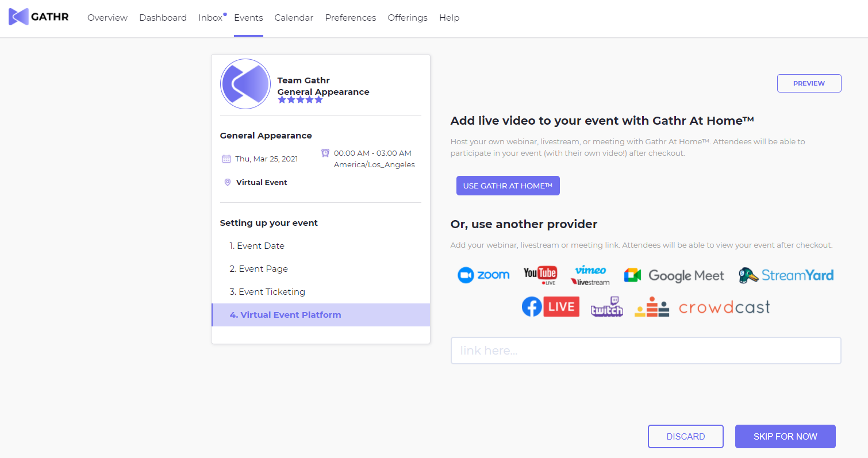Click the calendar icon beside Thu, Mar 25

click(x=226, y=159)
